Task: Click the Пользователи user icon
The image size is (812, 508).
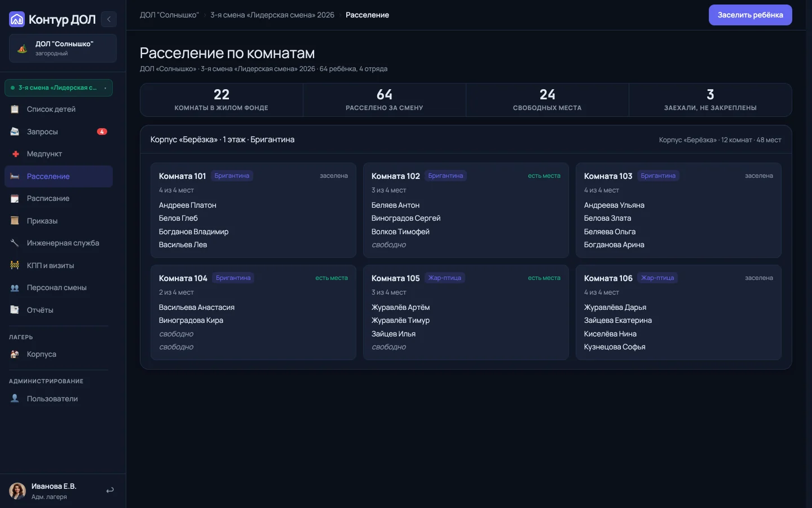Action: pos(15,398)
